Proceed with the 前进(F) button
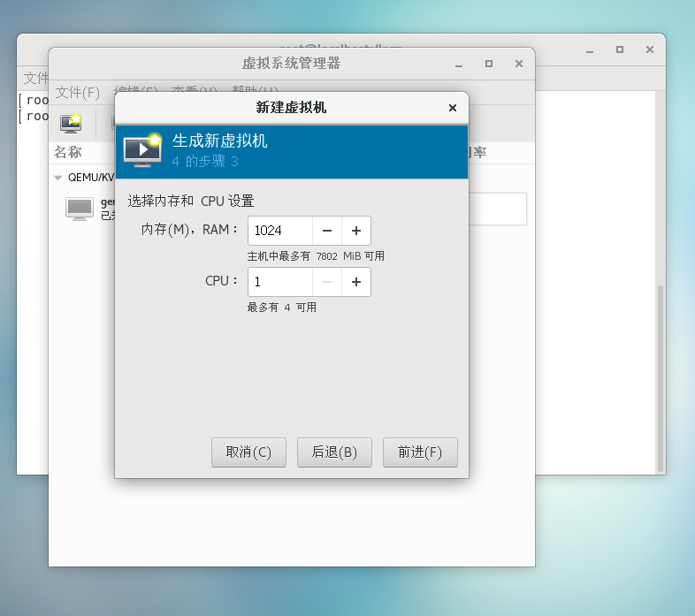The height and width of the screenshot is (616, 695). pyautogui.click(x=420, y=452)
